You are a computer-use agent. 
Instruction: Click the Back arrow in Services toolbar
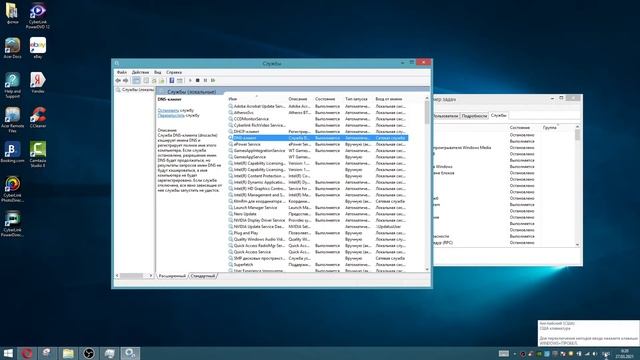click(x=118, y=80)
